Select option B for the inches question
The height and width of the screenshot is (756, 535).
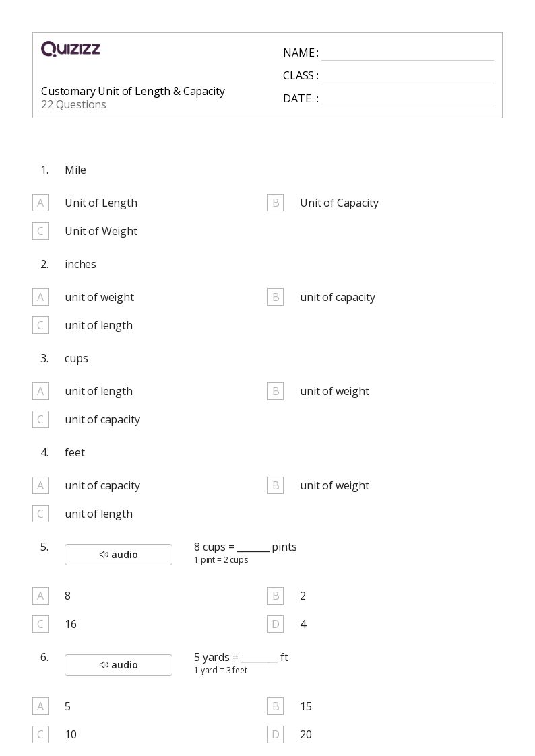pos(276,297)
